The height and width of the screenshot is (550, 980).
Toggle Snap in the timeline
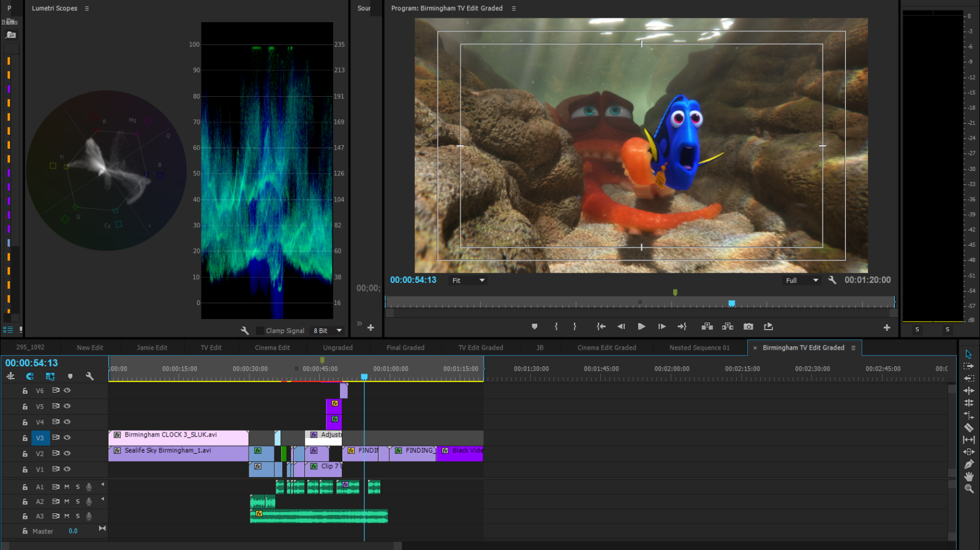pyautogui.click(x=29, y=377)
